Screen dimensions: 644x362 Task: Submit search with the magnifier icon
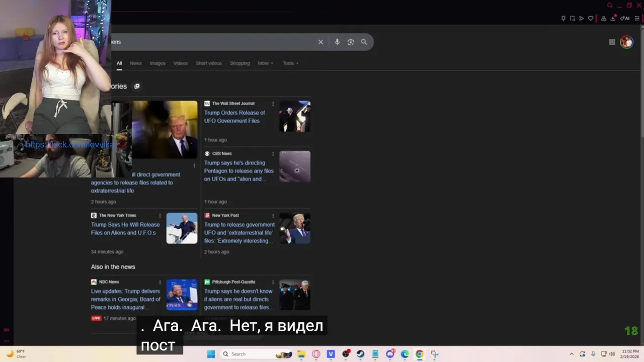(364, 42)
